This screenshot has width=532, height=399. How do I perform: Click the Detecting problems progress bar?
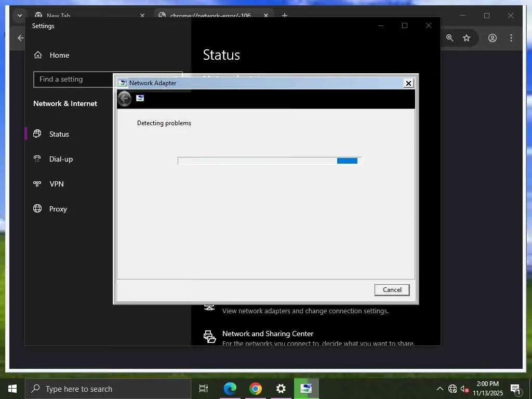tap(270, 161)
